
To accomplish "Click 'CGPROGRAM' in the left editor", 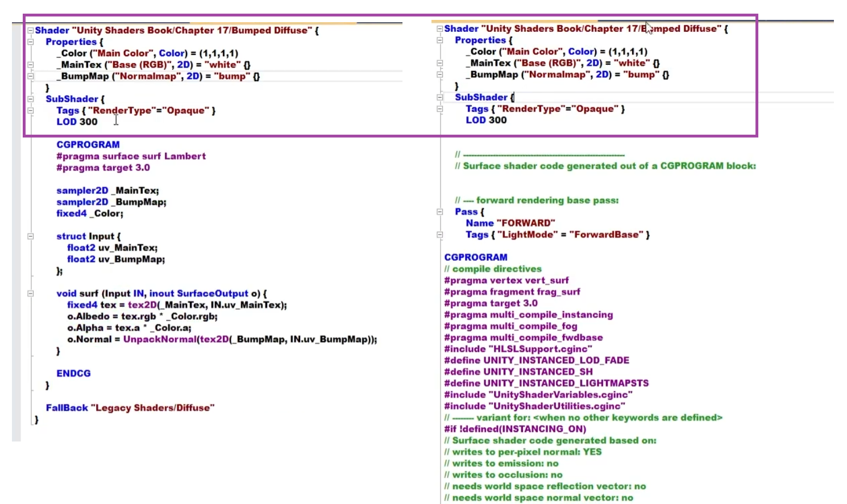I will pos(88,145).
